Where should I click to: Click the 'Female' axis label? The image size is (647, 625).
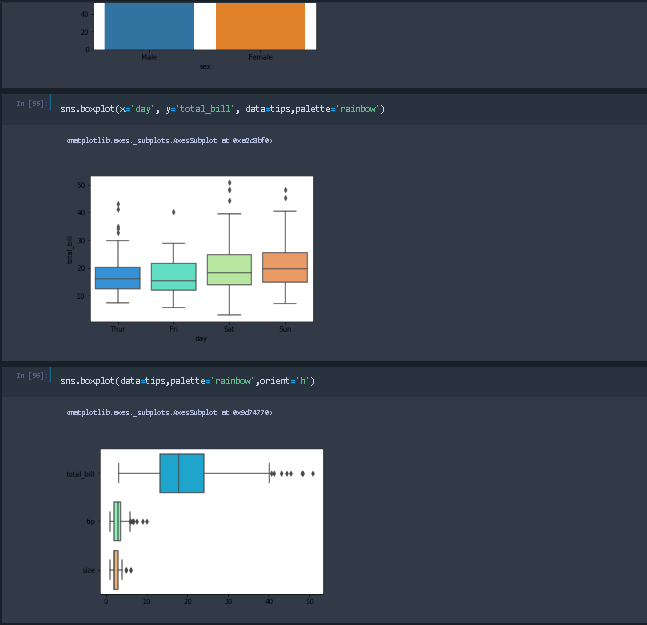pos(260,57)
